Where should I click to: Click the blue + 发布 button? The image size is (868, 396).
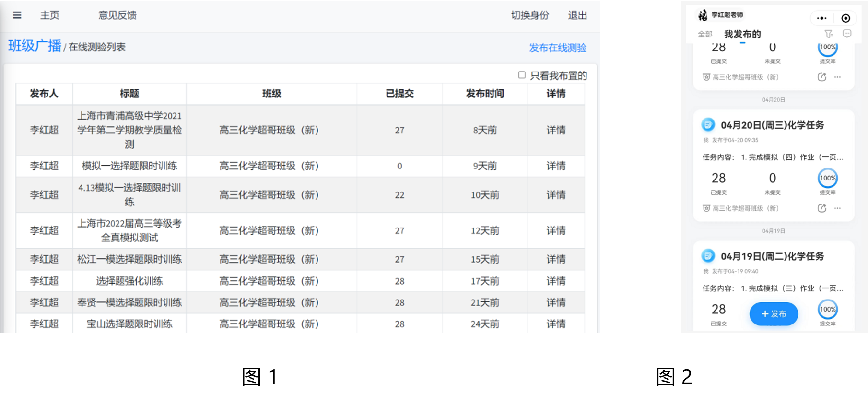774,314
